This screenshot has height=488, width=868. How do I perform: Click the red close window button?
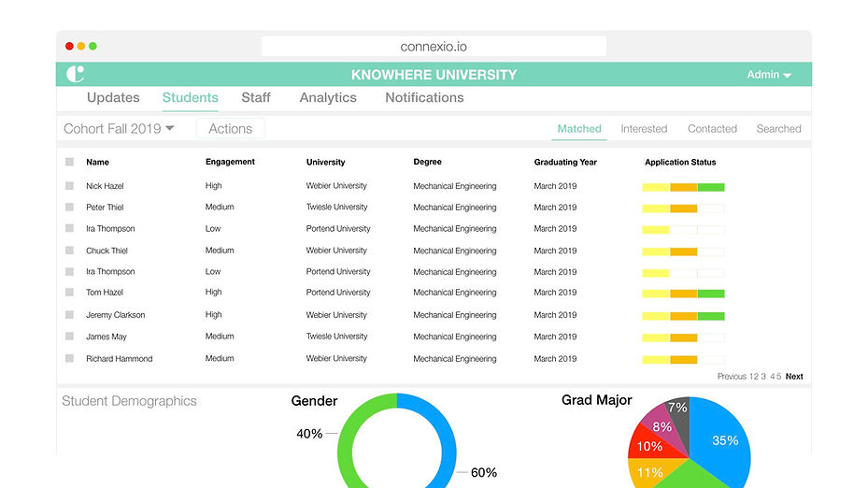pyautogui.click(x=69, y=46)
